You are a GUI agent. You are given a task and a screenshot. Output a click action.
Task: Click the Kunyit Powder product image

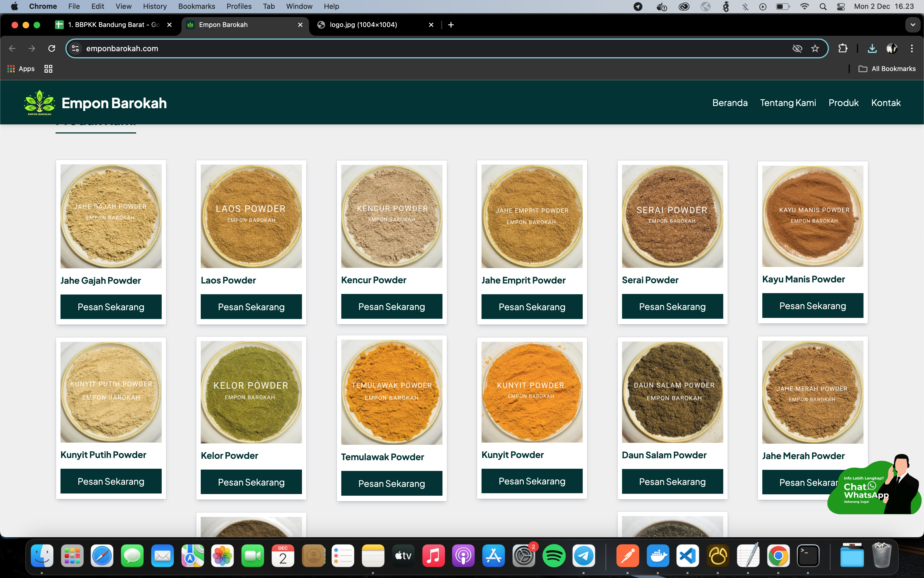(532, 392)
